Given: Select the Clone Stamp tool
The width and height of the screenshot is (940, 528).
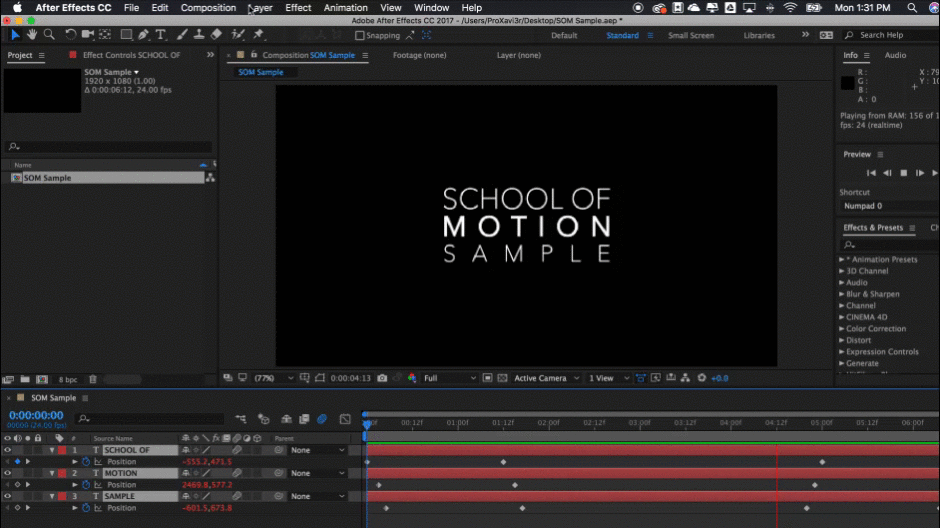Looking at the screenshot, I should tap(198, 35).
